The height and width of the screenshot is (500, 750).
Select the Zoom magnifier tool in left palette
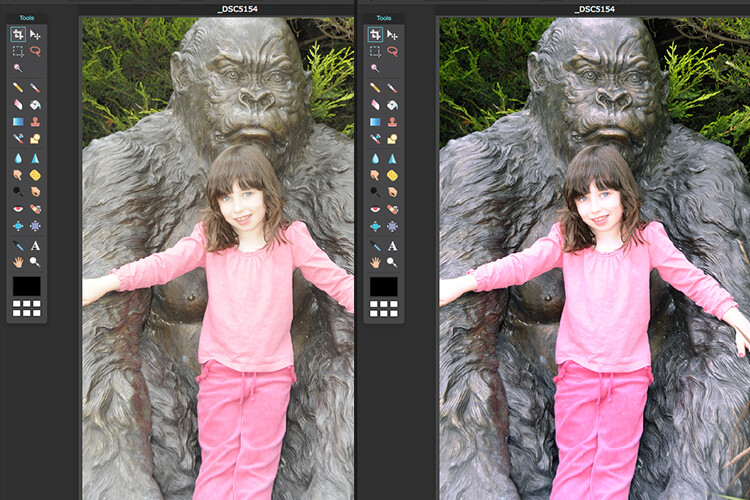pos(35,262)
